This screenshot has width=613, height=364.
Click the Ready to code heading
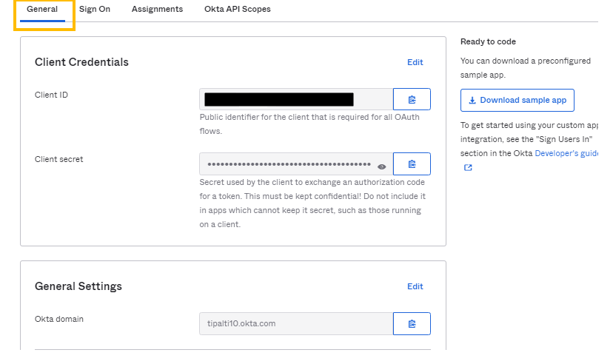pos(488,41)
